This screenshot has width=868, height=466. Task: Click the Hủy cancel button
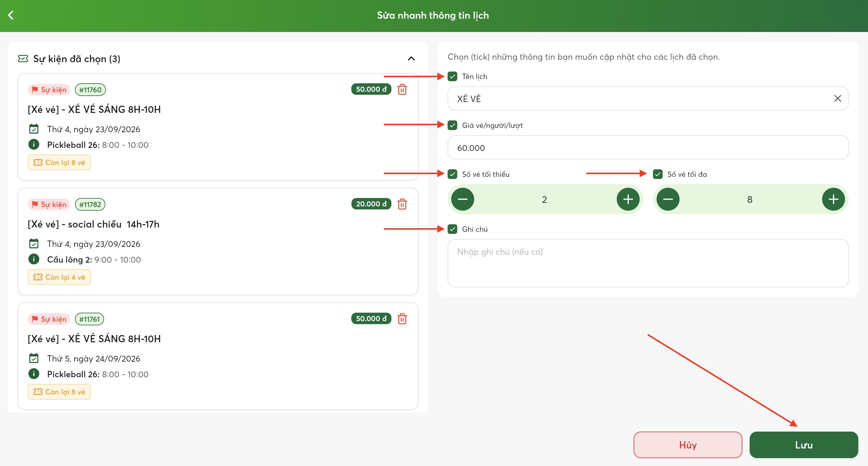click(x=688, y=445)
